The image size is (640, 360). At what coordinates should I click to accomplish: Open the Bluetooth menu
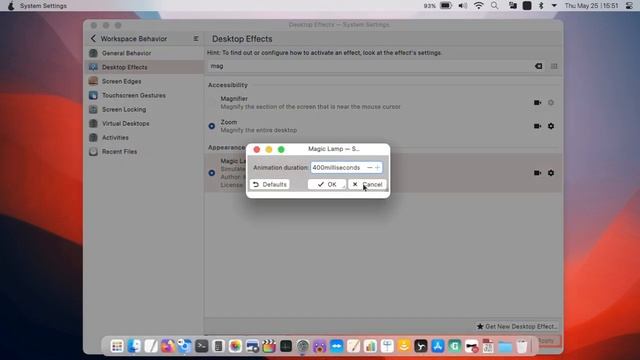click(x=541, y=6)
